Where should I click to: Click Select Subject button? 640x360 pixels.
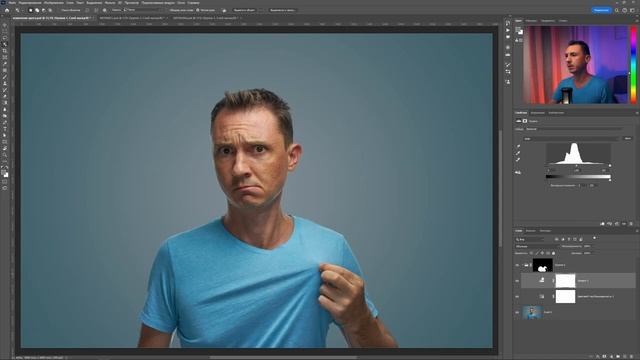click(x=244, y=10)
